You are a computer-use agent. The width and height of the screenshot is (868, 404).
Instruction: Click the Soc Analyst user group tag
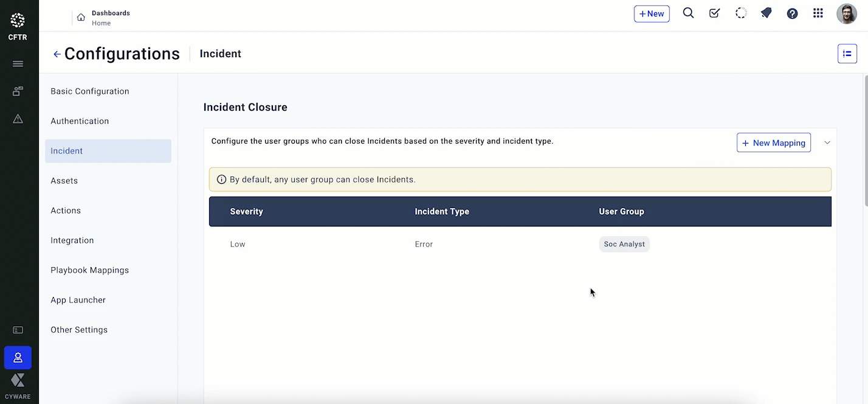(x=624, y=244)
